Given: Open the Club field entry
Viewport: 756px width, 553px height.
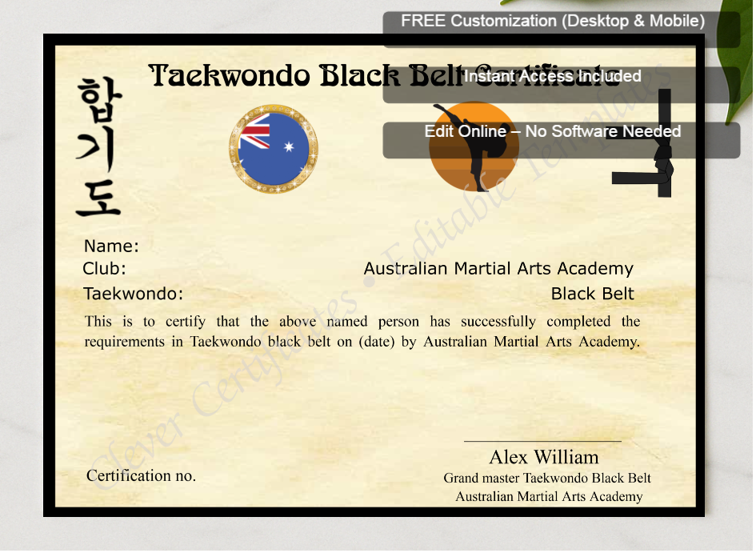Looking at the screenshot, I should (103, 269).
